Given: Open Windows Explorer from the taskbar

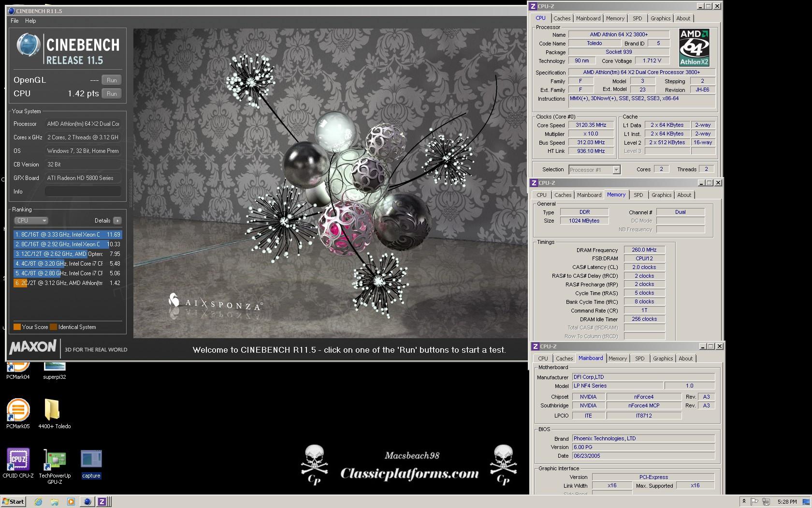Looking at the screenshot, I should pyautogui.click(x=55, y=502).
